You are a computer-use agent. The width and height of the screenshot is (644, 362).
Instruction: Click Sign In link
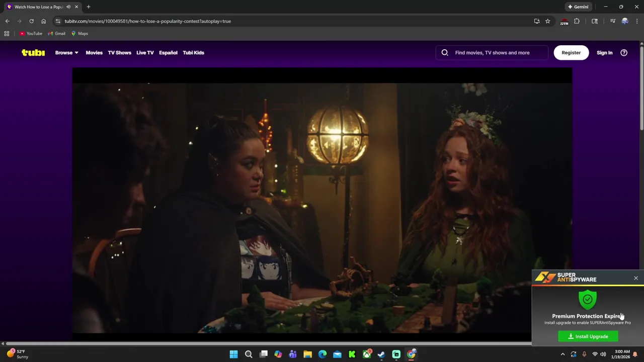604,52
